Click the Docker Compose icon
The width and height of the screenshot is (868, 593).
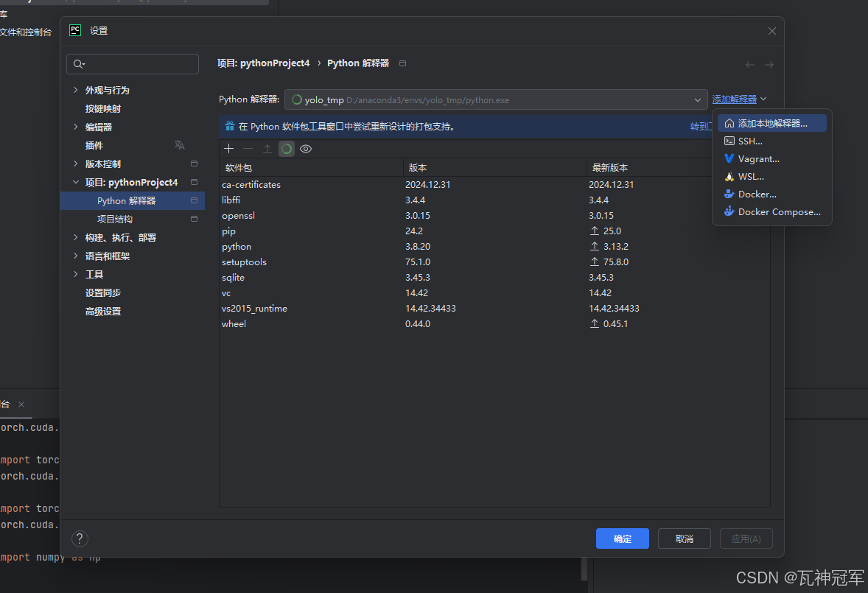[729, 212]
